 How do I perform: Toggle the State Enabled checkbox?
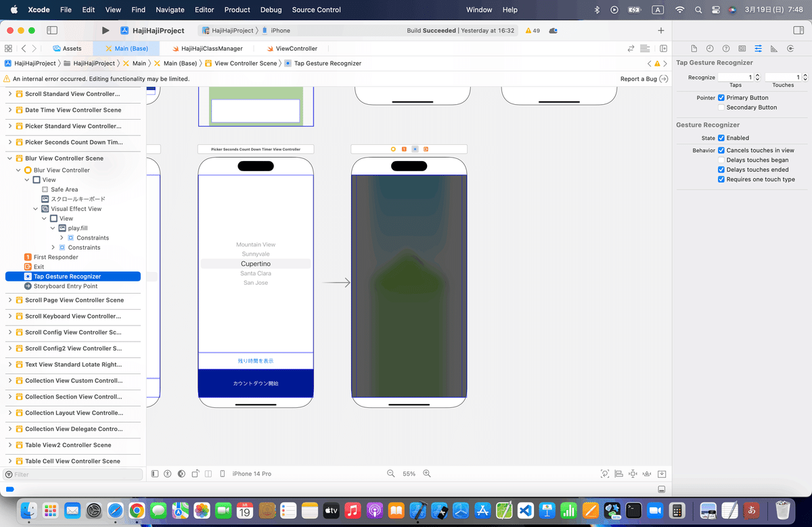[x=721, y=138]
